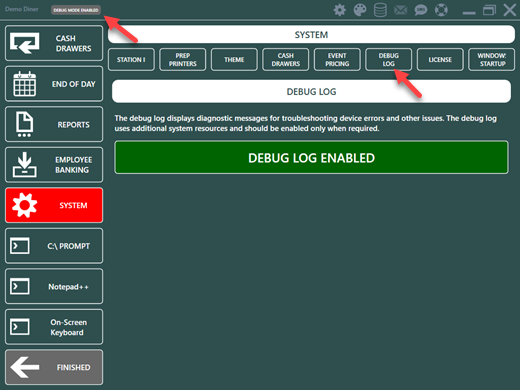Launch the C:\ PROMPT button
520x390 pixels.
(x=54, y=246)
